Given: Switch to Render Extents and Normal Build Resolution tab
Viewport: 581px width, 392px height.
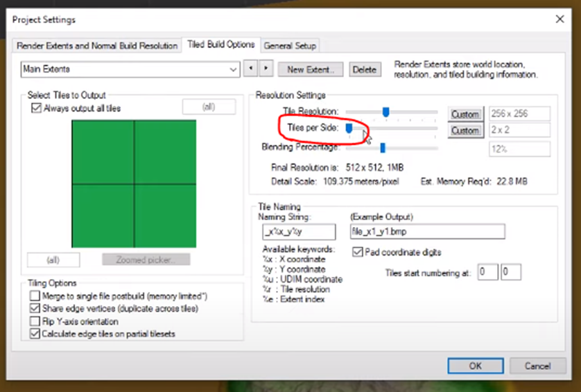Looking at the screenshot, I should coord(96,46).
